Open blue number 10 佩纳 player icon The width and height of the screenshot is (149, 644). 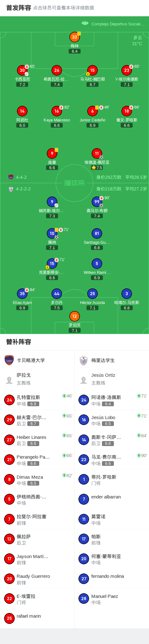[52, 233]
